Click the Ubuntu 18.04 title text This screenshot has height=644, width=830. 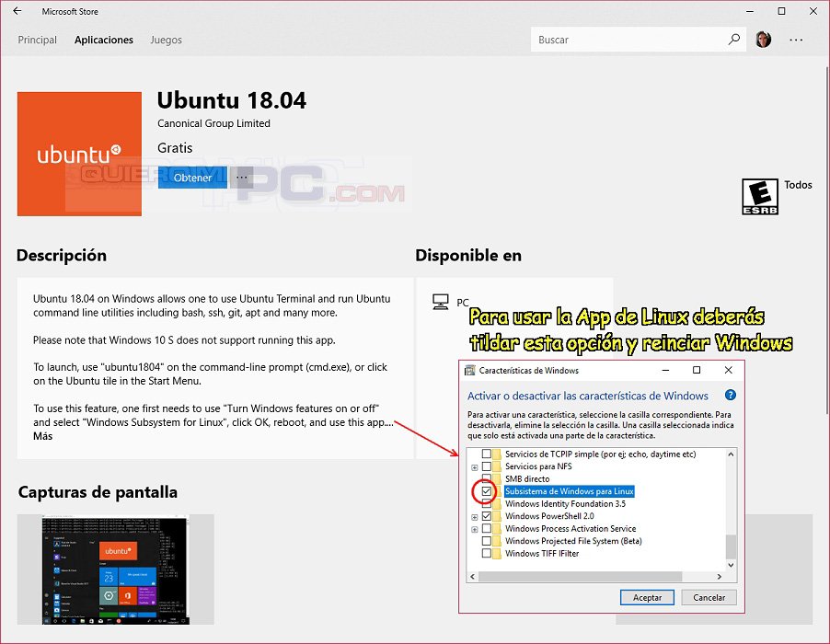[x=232, y=100]
